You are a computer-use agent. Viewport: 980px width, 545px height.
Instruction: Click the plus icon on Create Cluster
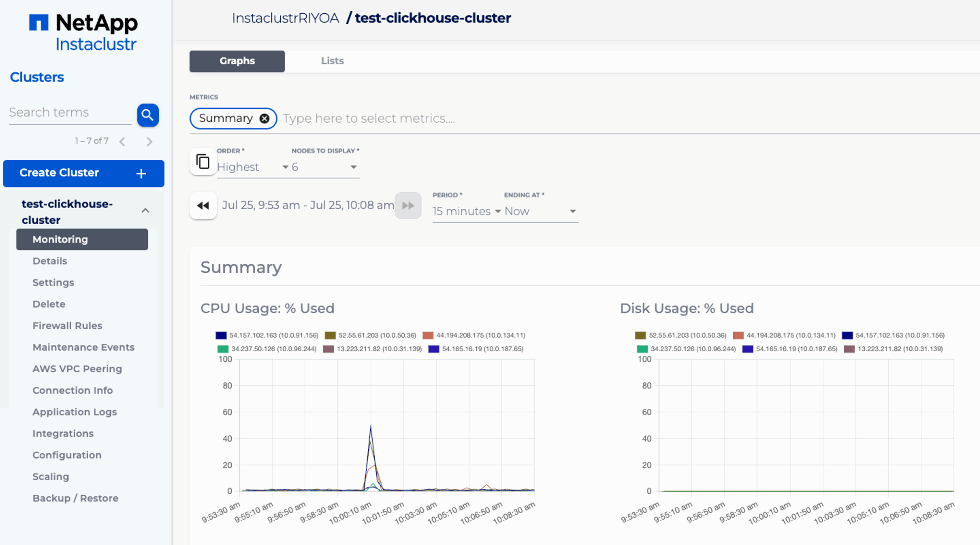pyautogui.click(x=141, y=173)
